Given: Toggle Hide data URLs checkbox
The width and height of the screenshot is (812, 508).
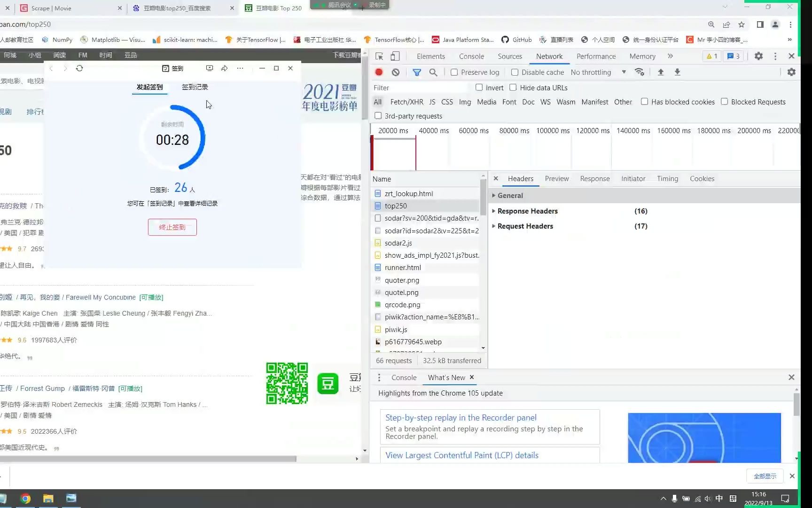Looking at the screenshot, I should (513, 87).
